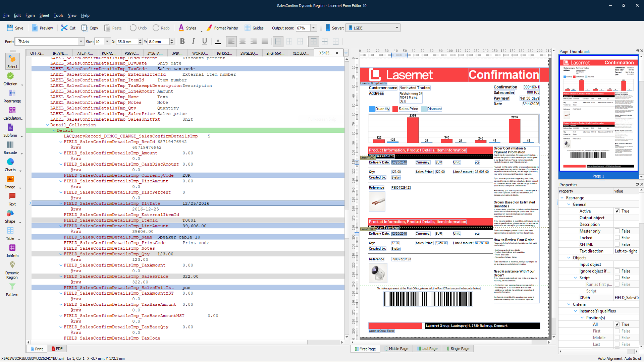Toggle the All positions checkbox
The image size is (644, 362).
point(617,324)
